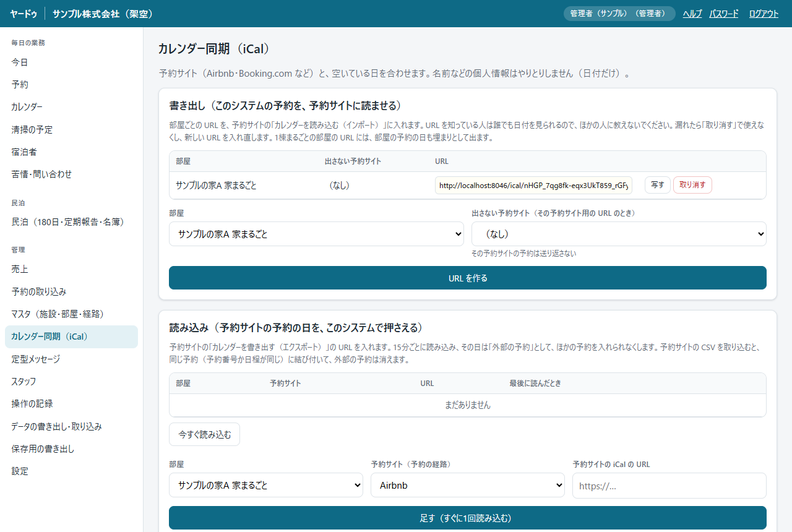
Task: Open 定型メッセージ page
Action: tap(71, 359)
